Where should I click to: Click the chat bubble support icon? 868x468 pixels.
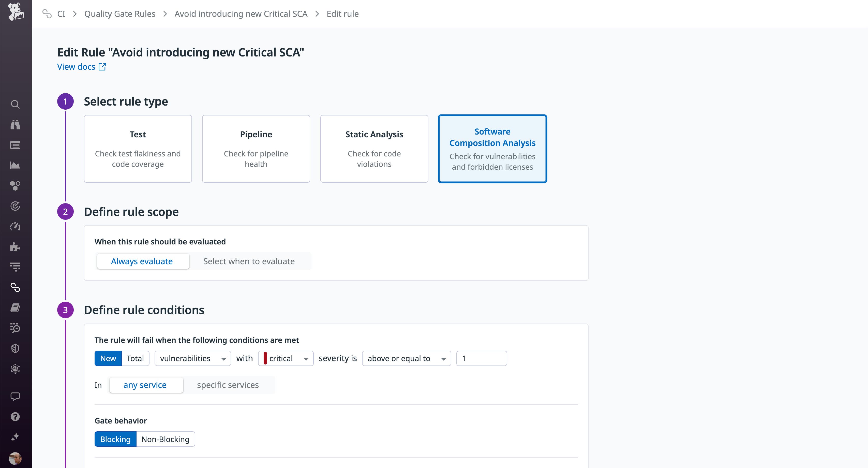point(15,396)
